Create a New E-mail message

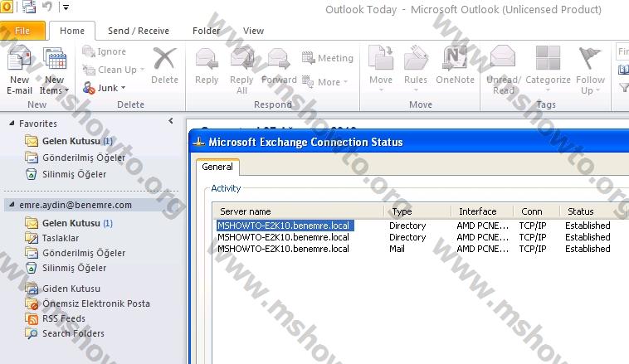click(x=19, y=70)
